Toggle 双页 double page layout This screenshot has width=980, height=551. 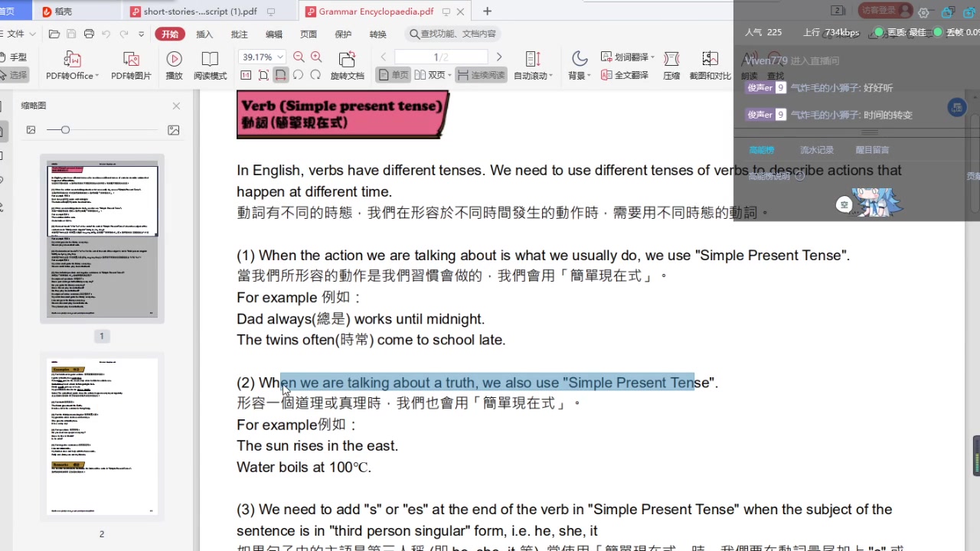(x=430, y=75)
